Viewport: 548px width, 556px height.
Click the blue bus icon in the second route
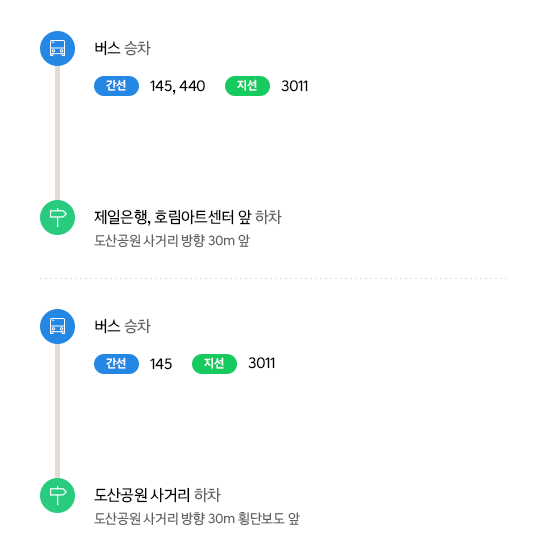(x=57, y=327)
